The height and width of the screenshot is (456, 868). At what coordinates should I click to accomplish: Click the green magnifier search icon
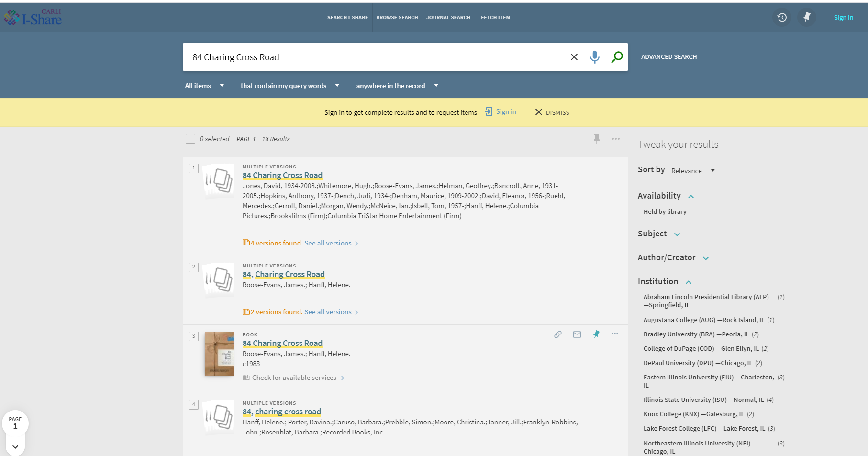coord(617,57)
